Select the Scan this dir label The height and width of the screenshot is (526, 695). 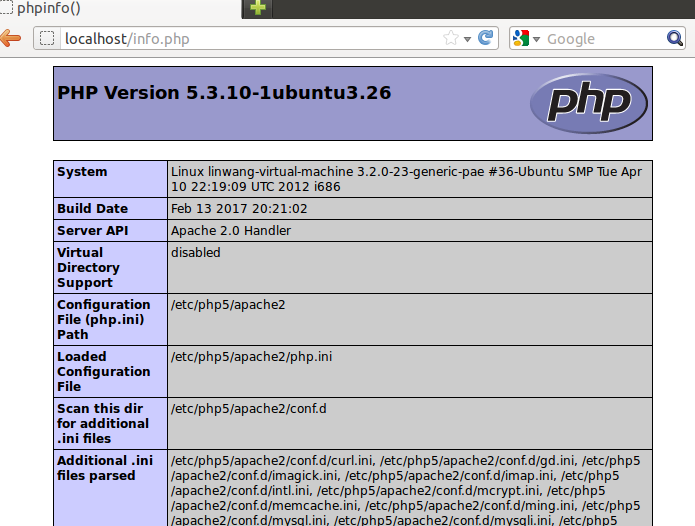[x=103, y=423]
